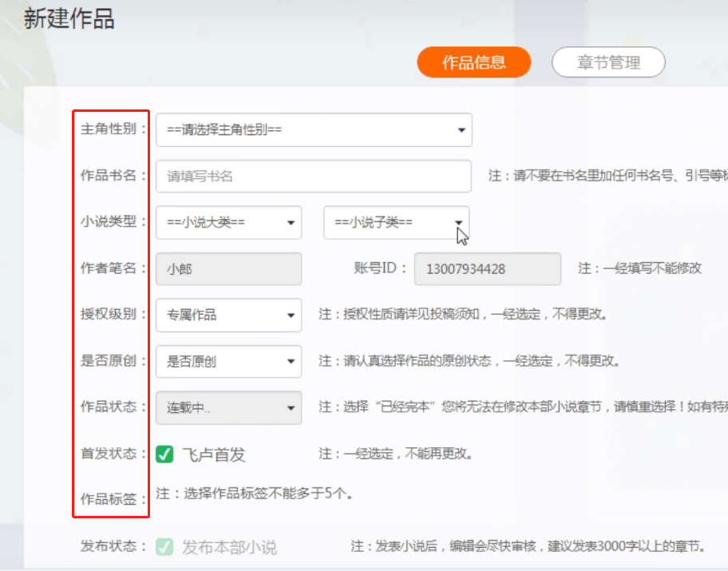Image resolution: width=728 pixels, height=571 pixels.
Task: Click the 作者笔名 pen name field
Action: 228,269
